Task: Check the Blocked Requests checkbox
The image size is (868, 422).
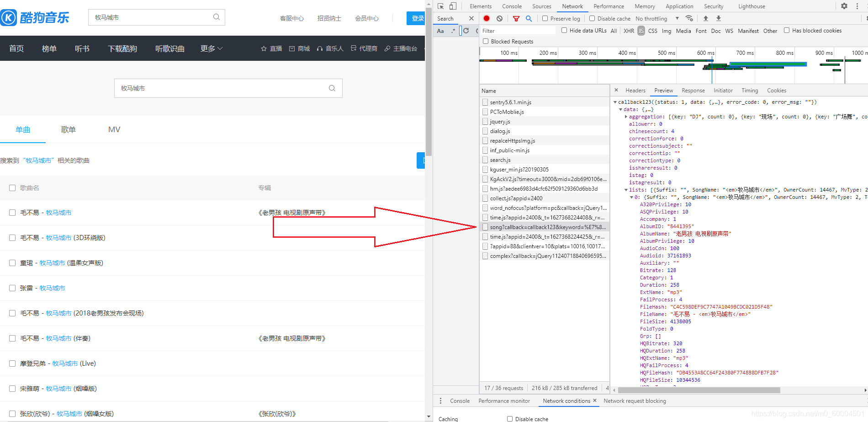Action: pos(486,41)
